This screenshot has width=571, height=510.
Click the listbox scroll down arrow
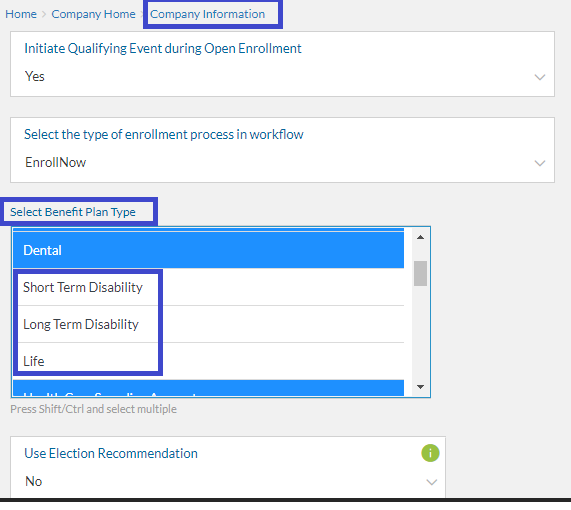(x=420, y=387)
